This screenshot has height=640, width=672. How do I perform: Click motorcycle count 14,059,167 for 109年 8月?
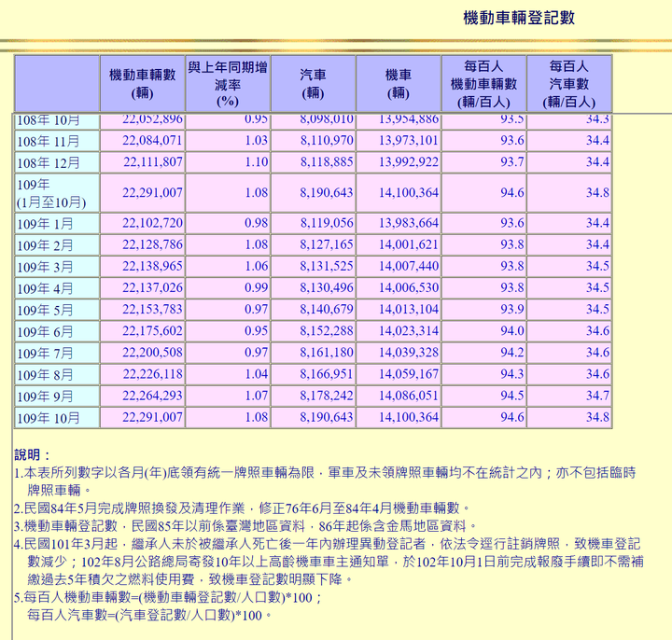pos(409,374)
